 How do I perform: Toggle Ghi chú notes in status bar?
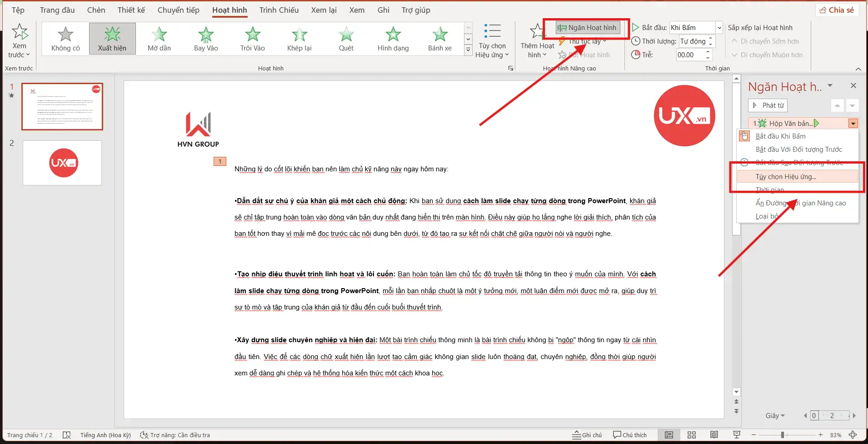point(587,435)
